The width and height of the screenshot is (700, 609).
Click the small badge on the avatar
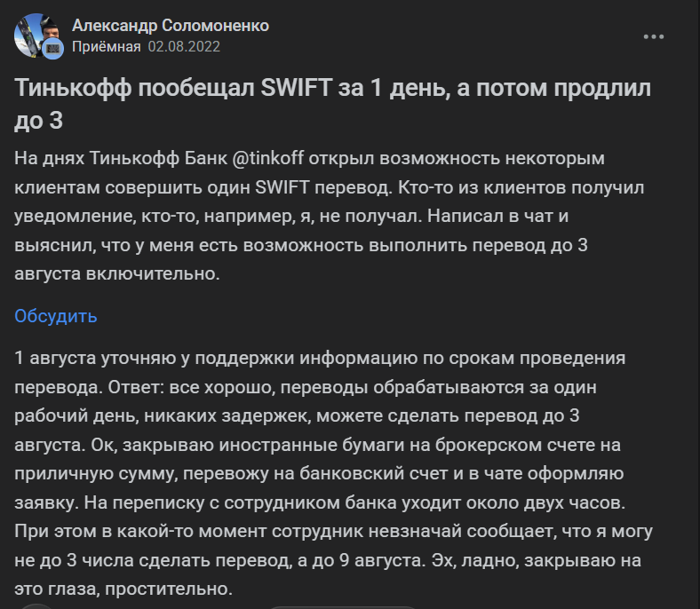[x=52, y=48]
